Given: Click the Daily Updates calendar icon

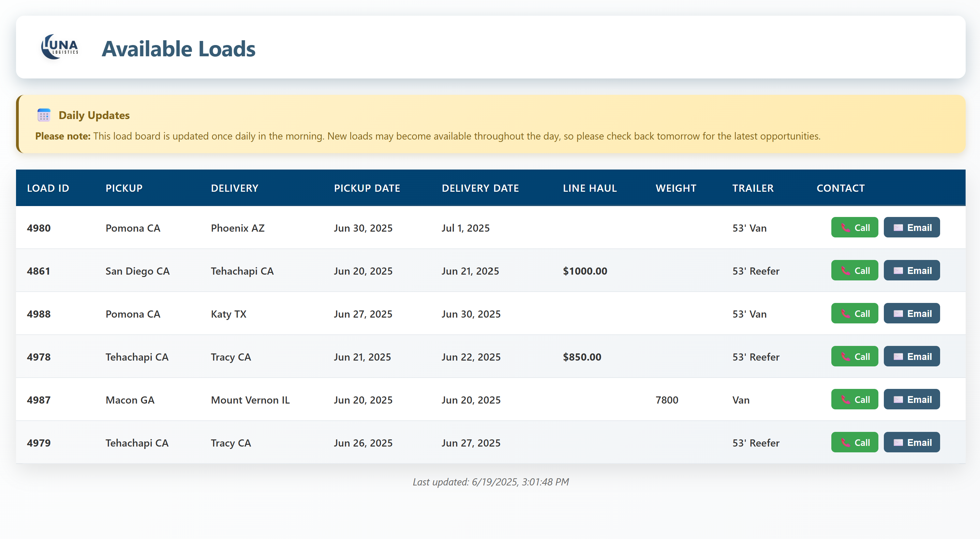Looking at the screenshot, I should (x=44, y=115).
